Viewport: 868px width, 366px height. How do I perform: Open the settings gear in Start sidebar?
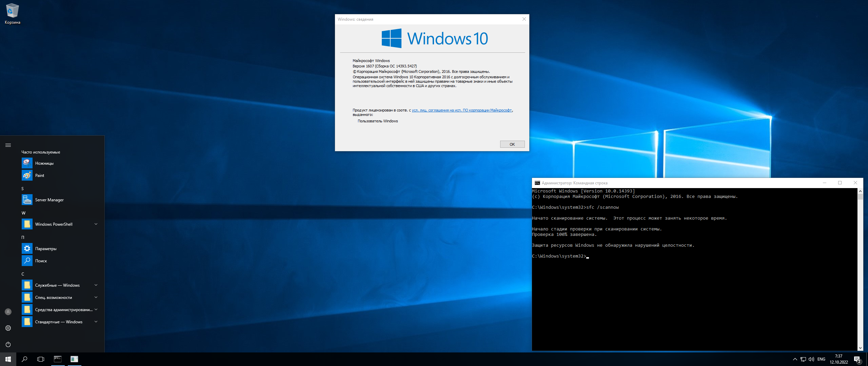(x=8, y=328)
